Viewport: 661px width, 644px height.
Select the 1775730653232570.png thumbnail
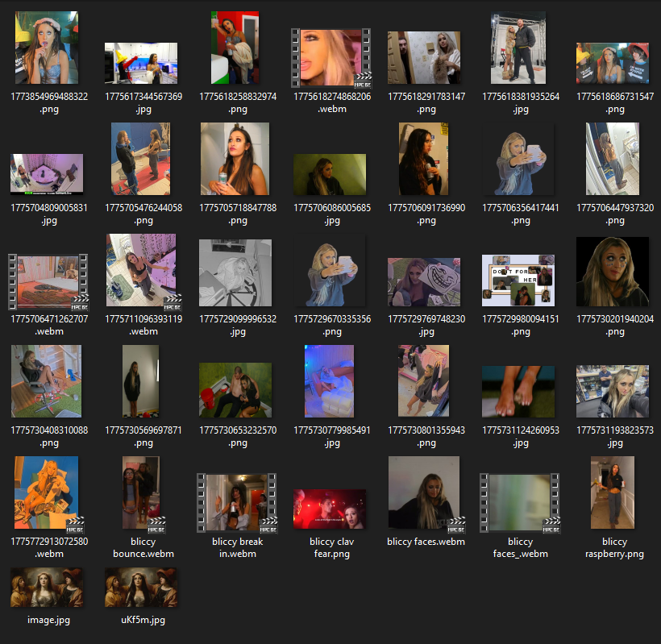point(235,390)
